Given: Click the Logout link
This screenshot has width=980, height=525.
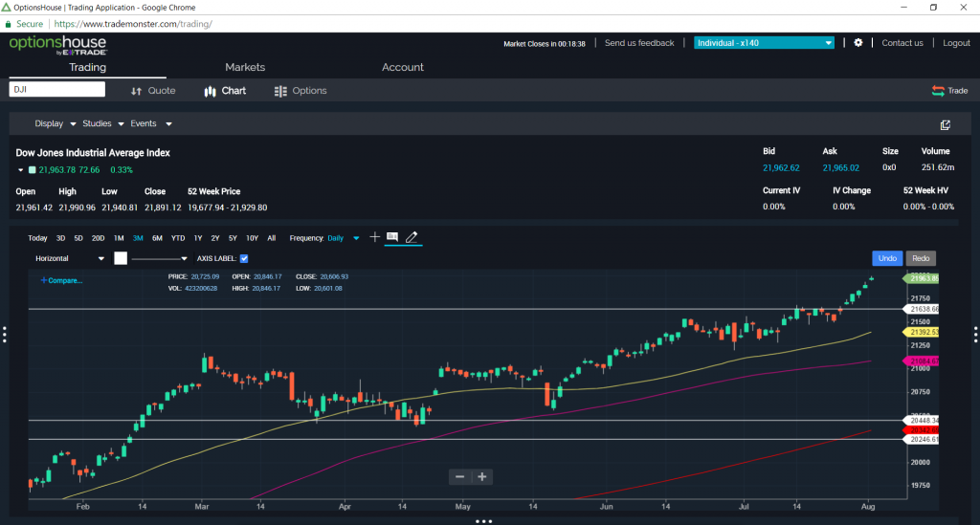Looking at the screenshot, I should [956, 43].
